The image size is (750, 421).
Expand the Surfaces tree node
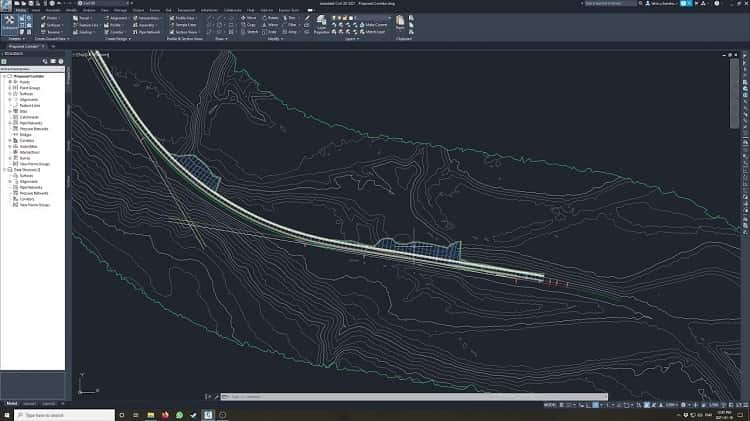coord(9,96)
